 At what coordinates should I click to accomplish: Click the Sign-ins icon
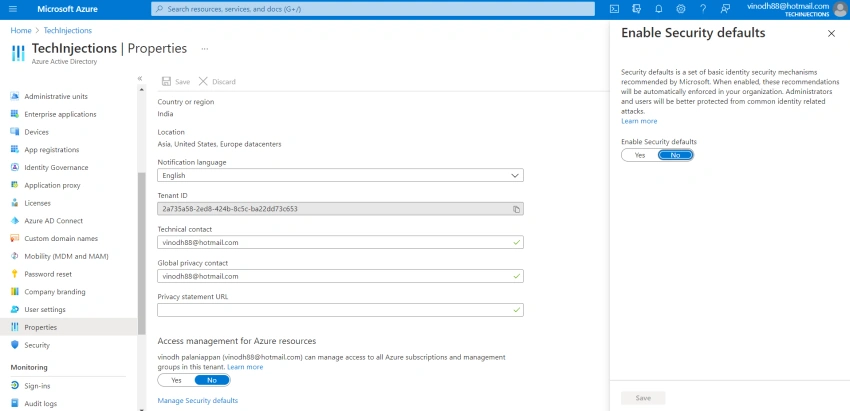tap(15, 386)
